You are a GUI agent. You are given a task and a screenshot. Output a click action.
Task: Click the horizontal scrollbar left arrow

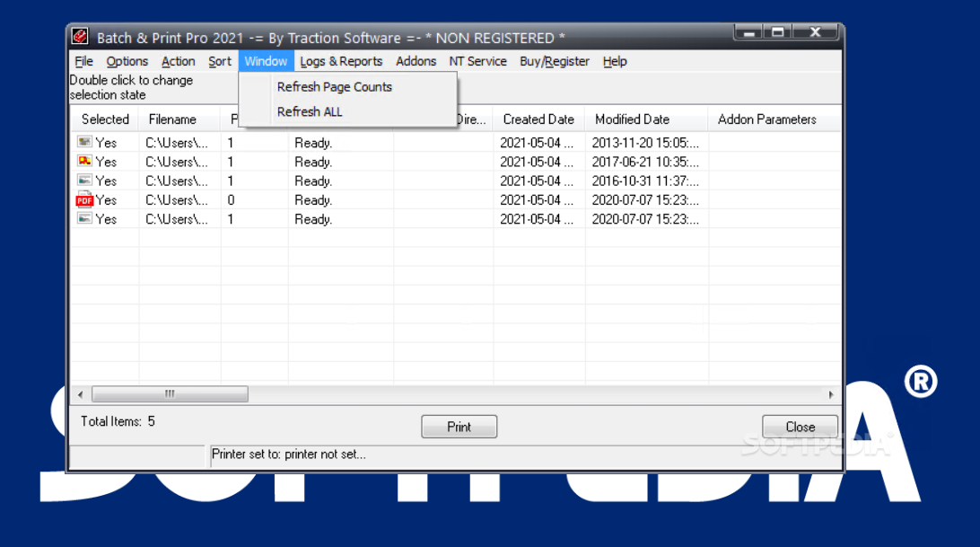pyautogui.click(x=80, y=394)
